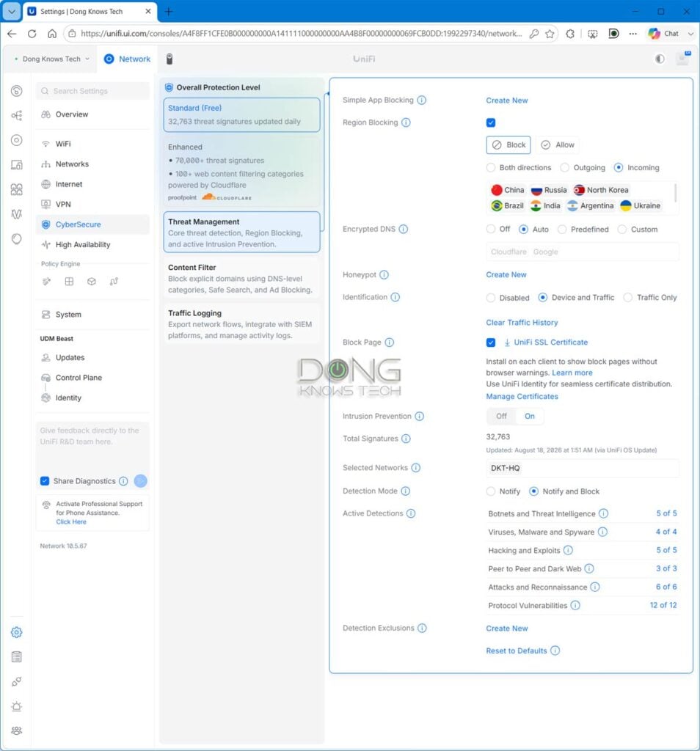The image size is (700, 751).
Task: Open the VPN settings section
Action: click(x=92, y=204)
